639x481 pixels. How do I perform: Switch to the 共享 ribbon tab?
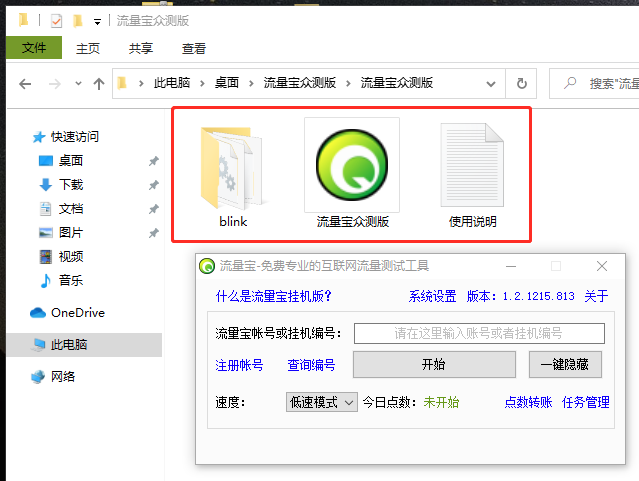pos(141,49)
